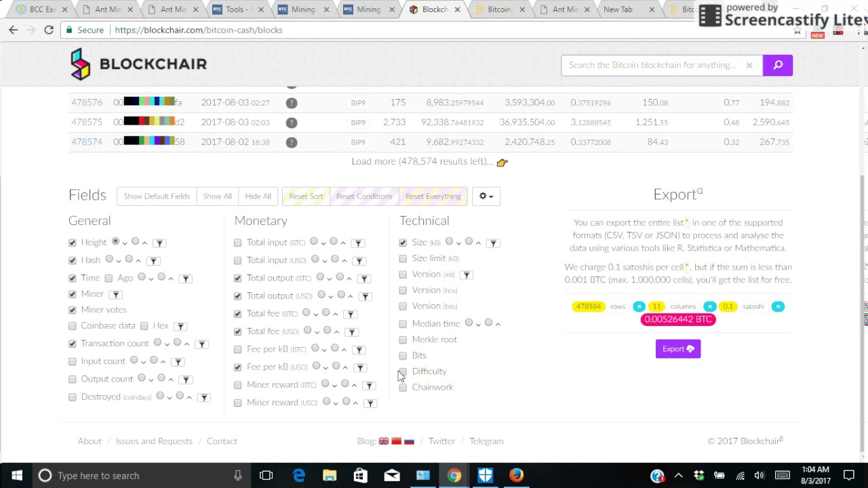Uncheck the Miner votes checkbox
The image size is (868, 488).
click(73, 310)
